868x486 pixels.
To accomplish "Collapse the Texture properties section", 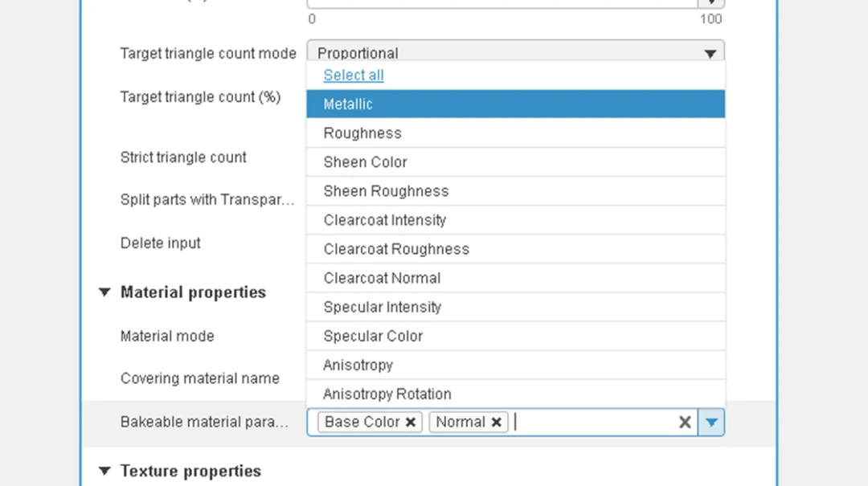I will click(x=104, y=471).
